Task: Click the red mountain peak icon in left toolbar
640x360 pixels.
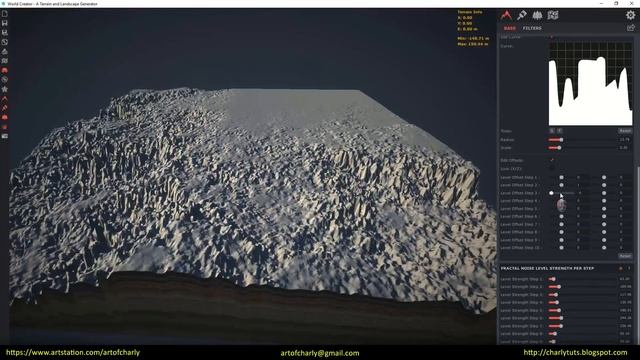Action: click(x=4, y=99)
